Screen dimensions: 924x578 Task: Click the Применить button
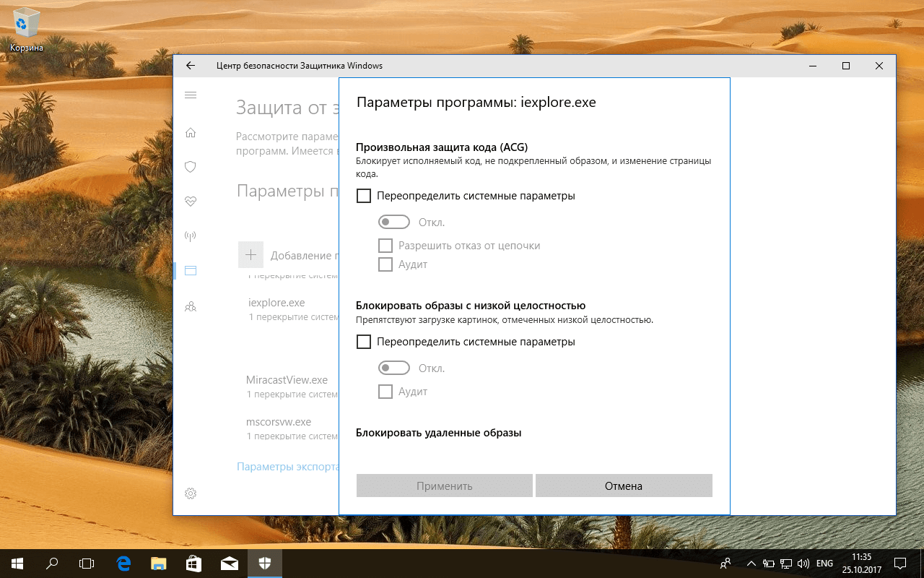(445, 486)
